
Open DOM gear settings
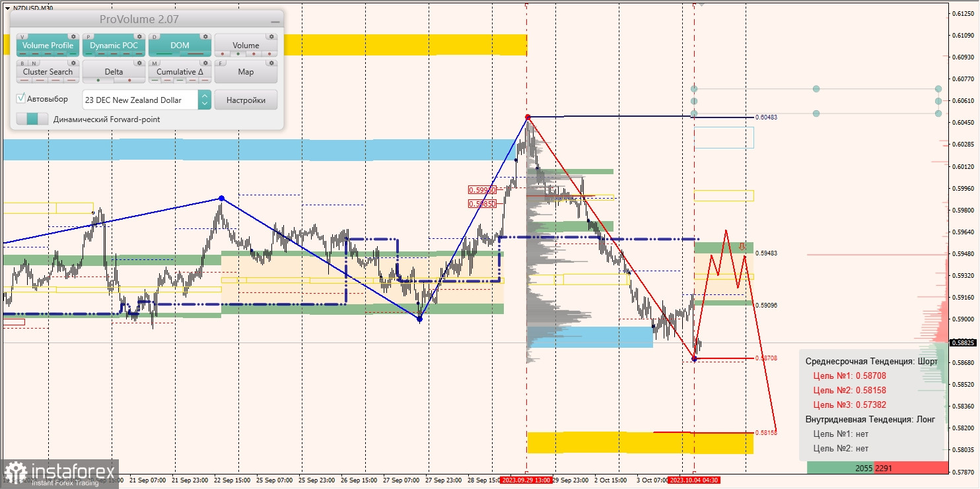point(205,37)
